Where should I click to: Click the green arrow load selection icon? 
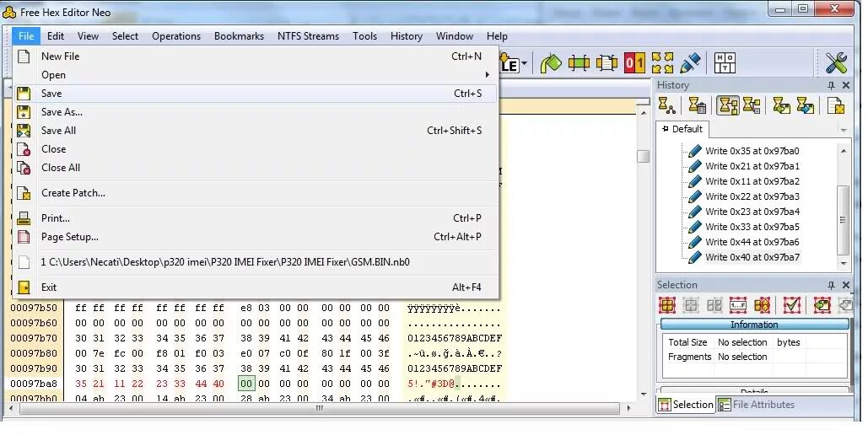click(x=822, y=305)
